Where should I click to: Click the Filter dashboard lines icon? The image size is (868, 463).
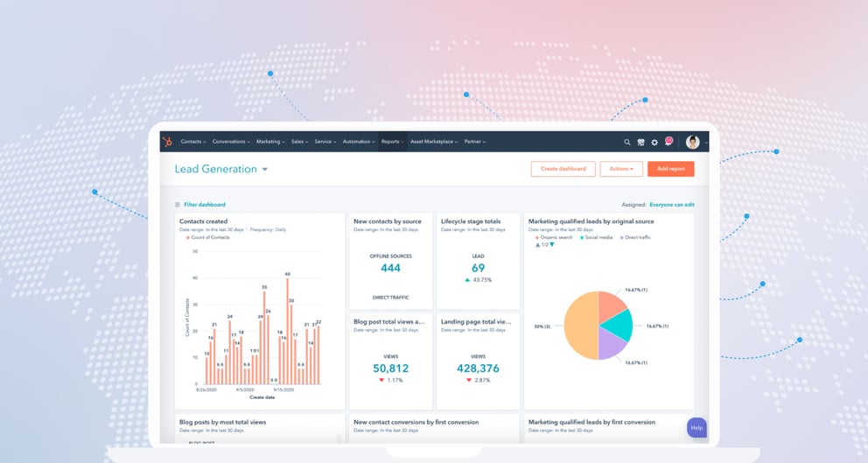178,205
